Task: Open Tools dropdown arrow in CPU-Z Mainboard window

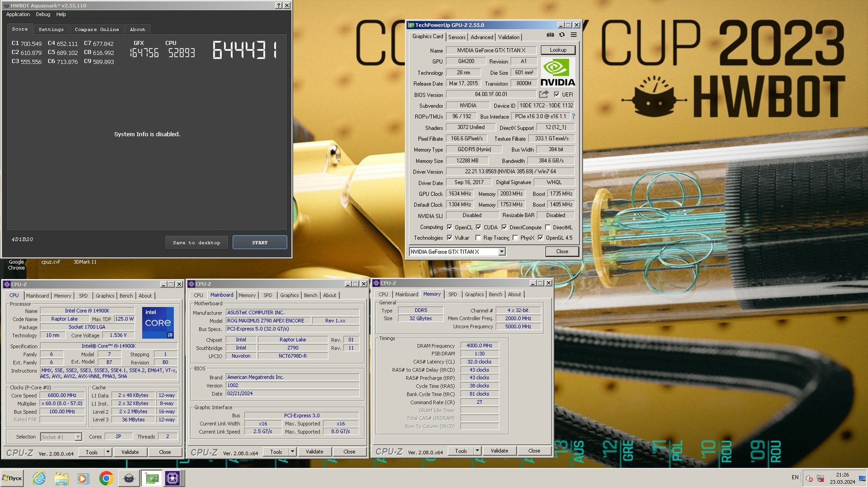Action: tap(292, 451)
